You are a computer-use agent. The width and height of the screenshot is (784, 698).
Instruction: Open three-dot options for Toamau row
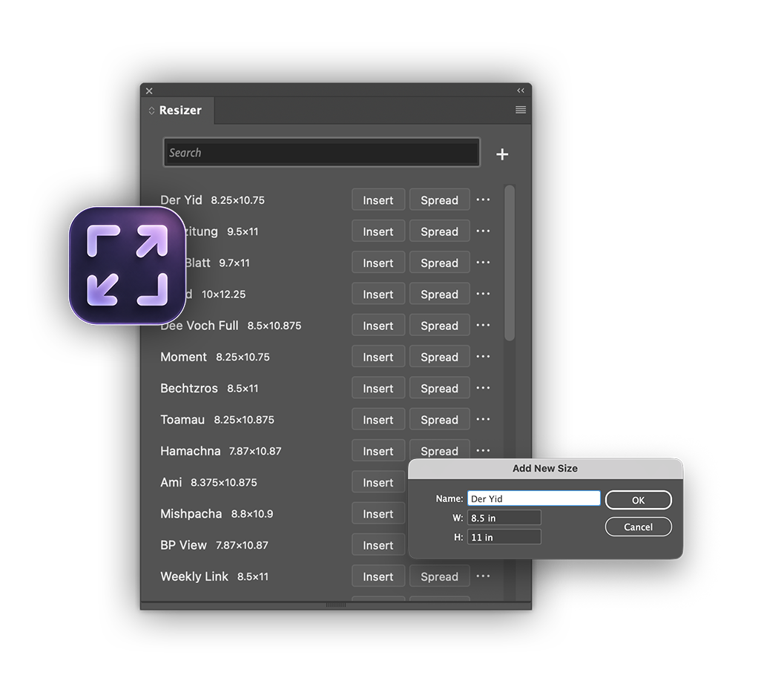tap(483, 419)
